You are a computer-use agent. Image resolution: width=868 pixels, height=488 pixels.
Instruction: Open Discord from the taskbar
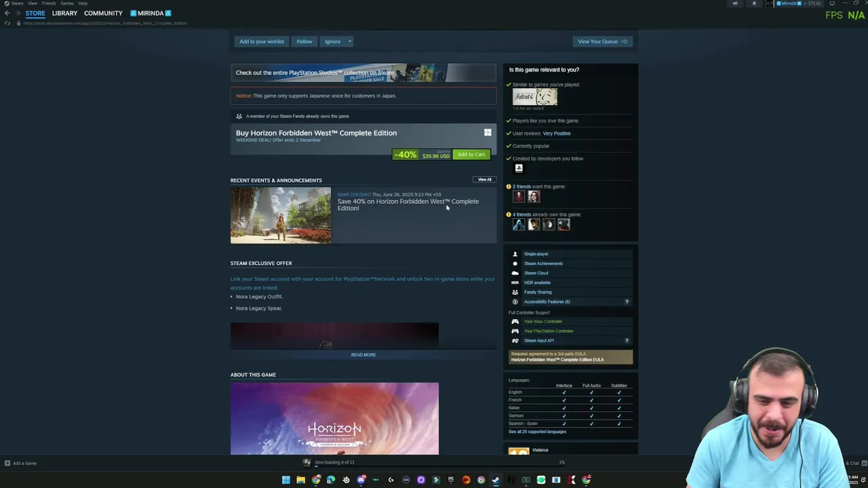point(361,480)
